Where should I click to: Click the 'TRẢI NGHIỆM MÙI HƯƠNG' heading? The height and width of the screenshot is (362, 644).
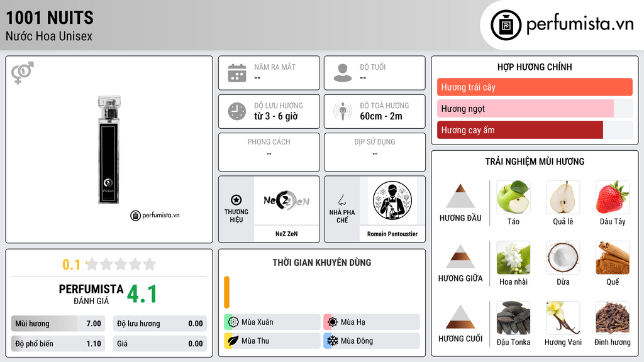(535, 162)
